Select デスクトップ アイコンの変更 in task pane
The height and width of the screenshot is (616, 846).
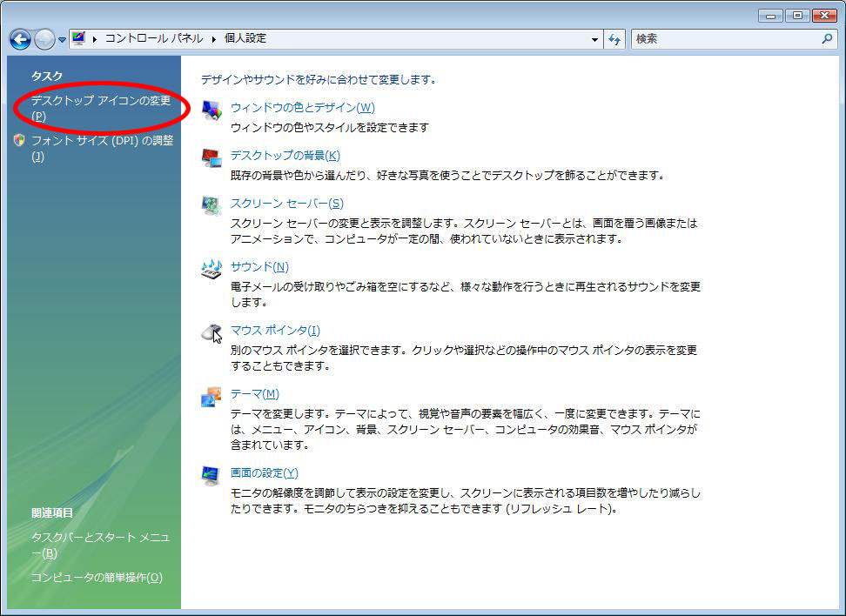[100, 101]
